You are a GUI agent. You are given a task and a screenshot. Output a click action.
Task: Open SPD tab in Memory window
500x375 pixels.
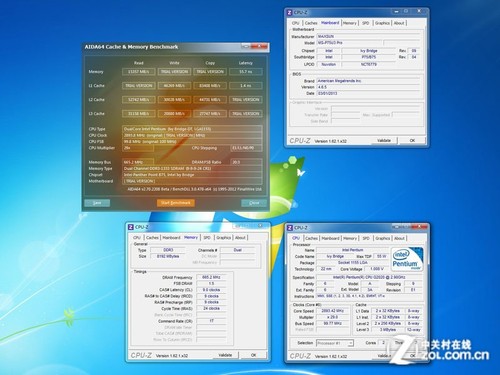207,238
